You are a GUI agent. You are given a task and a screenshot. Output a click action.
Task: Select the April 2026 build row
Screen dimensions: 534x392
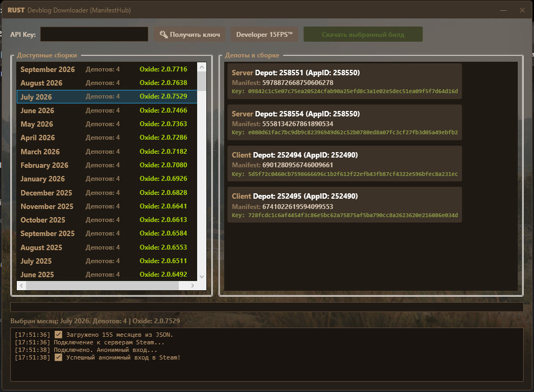pyautogui.click(x=107, y=138)
